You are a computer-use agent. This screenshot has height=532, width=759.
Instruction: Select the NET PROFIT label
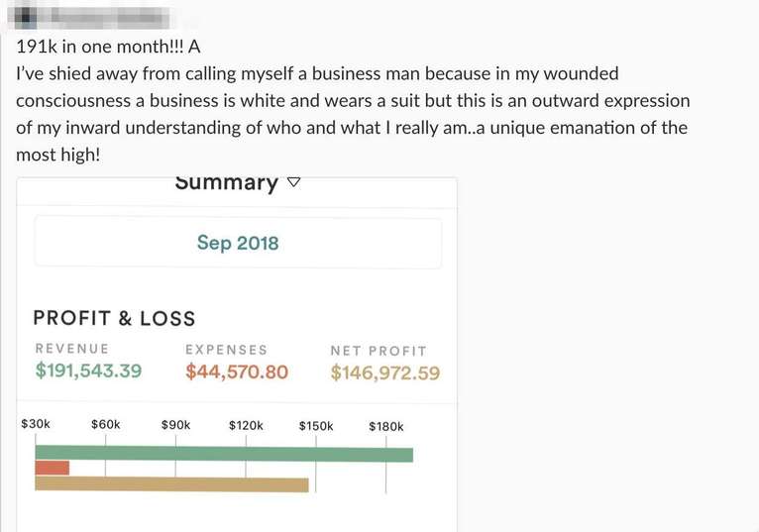click(379, 351)
